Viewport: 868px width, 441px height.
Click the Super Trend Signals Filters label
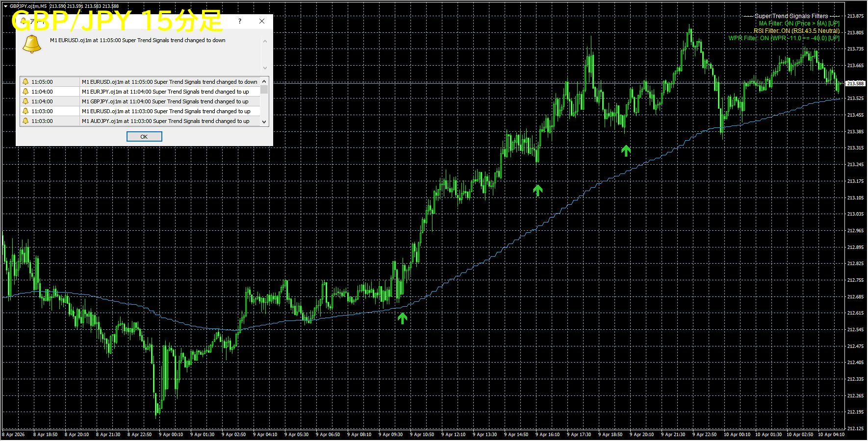(791, 16)
